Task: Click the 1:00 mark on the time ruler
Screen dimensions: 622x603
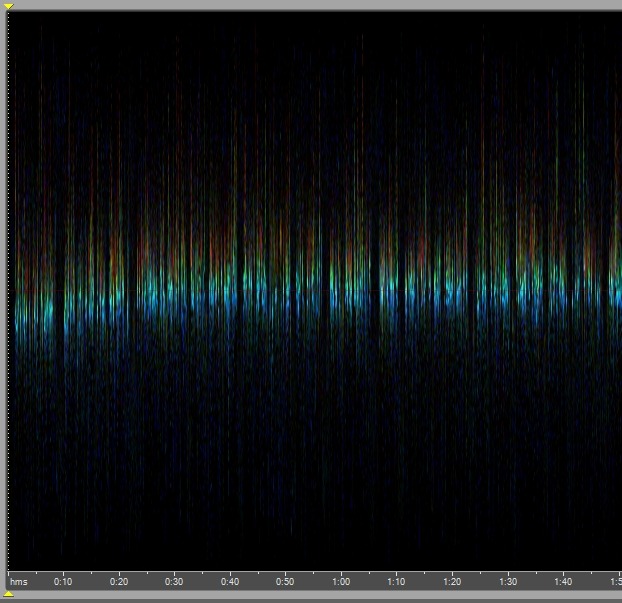Action: point(341,582)
